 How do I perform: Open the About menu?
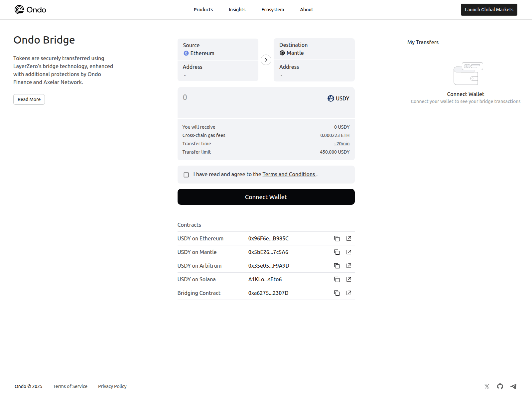[x=307, y=10]
